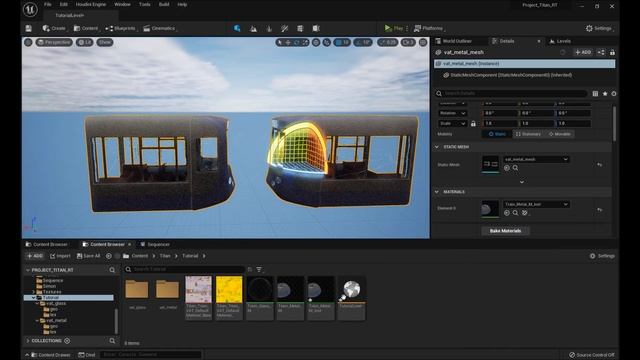Open the Perspective viewport type dropdown

(x=54, y=42)
